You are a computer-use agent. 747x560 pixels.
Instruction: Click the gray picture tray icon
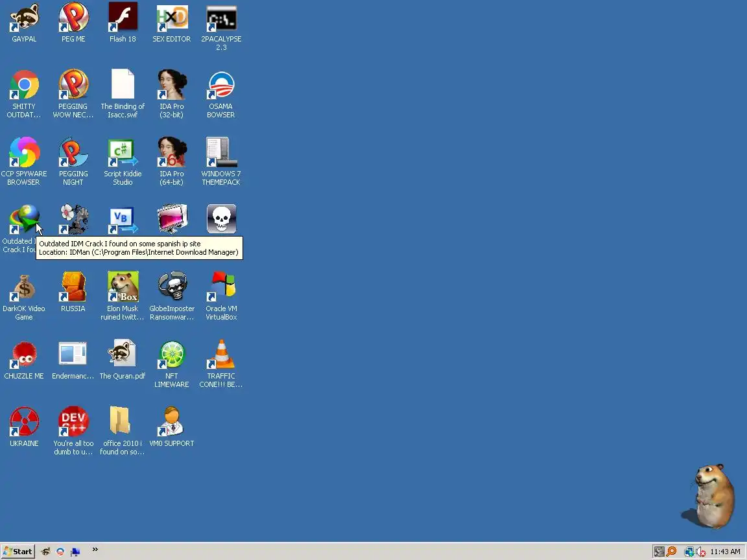(659, 552)
